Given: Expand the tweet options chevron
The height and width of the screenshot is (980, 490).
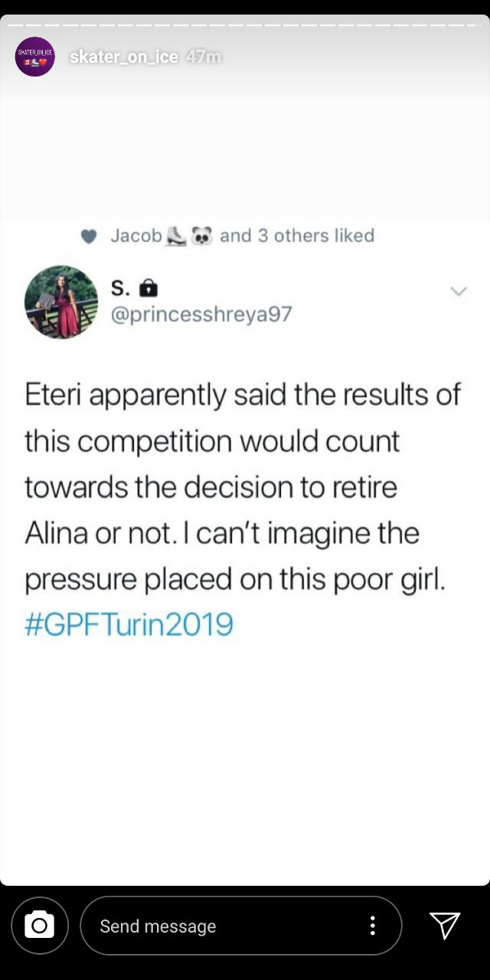Looking at the screenshot, I should (x=459, y=291).
